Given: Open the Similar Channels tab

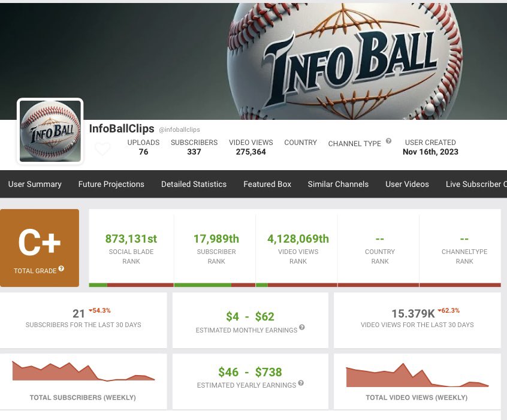Looking at the screenshot, I should 338,184.
